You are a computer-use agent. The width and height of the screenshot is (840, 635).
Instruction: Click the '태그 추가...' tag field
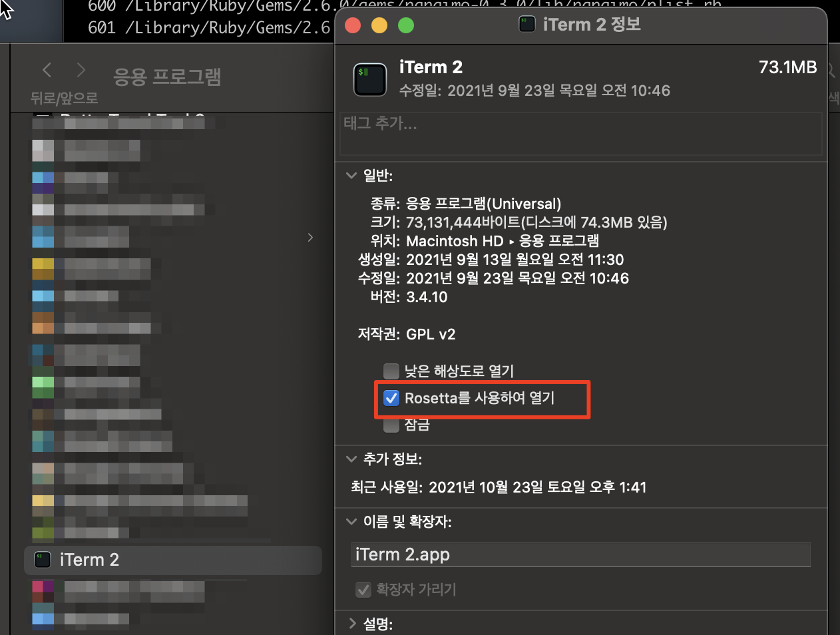(581, 133)
